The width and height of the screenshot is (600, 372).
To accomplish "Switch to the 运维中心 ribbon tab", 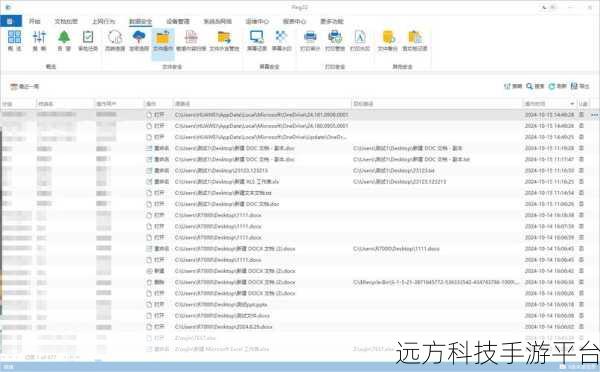I will [x=257, y=21].
